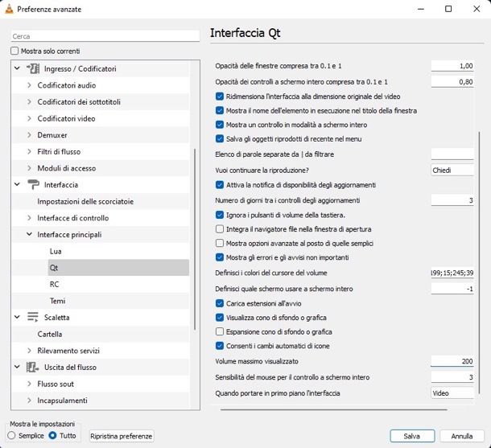Click Elenco di parole da filtrare field

[x=452, y=154]
